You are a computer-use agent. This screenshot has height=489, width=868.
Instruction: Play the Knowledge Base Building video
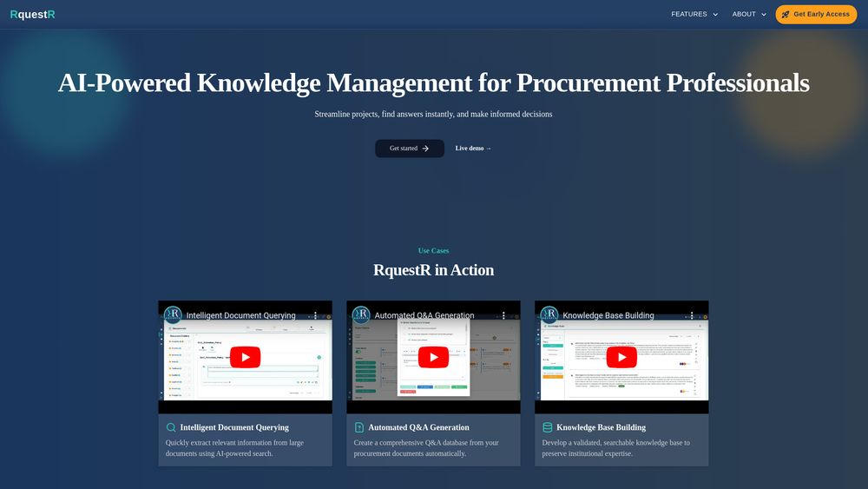coord(621,357)
